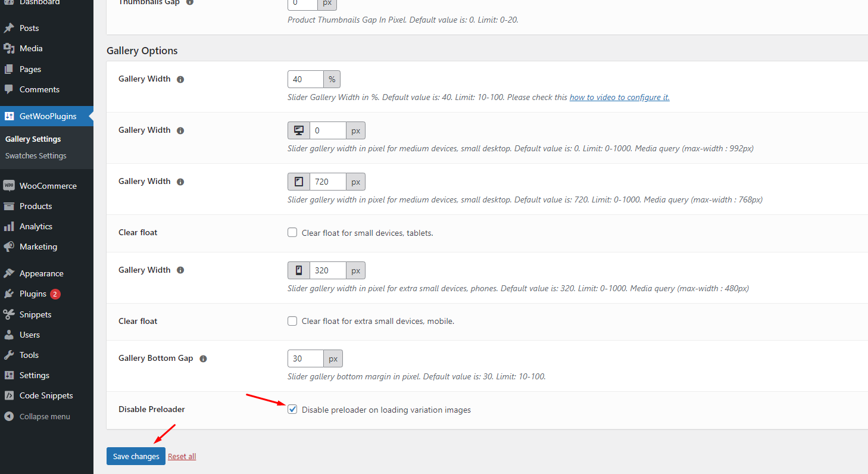This screenshot has height=474, width=868.
Task: Click Save changes button
Action: [136, 456]
